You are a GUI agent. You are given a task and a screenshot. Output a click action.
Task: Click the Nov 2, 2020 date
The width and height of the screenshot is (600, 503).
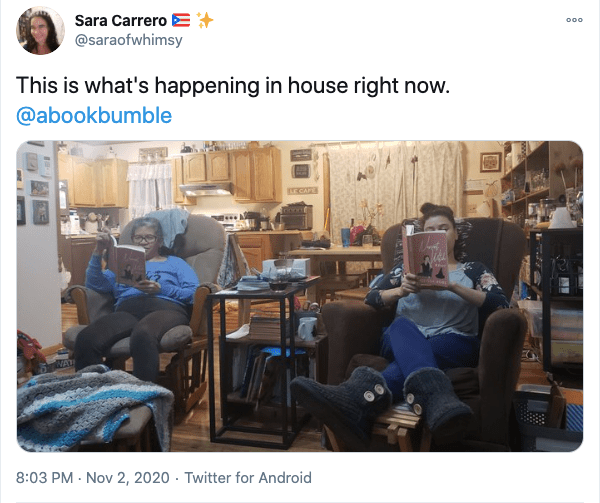128,478
